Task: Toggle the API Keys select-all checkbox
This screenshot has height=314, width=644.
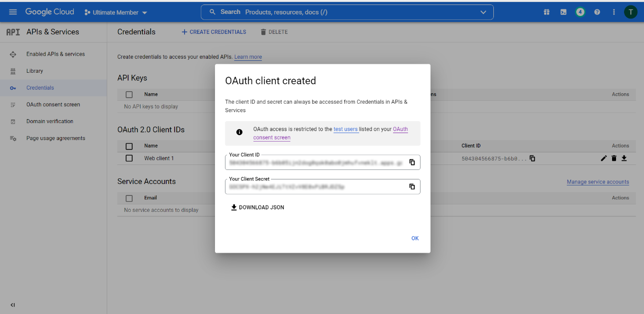Action: (129, 94)
